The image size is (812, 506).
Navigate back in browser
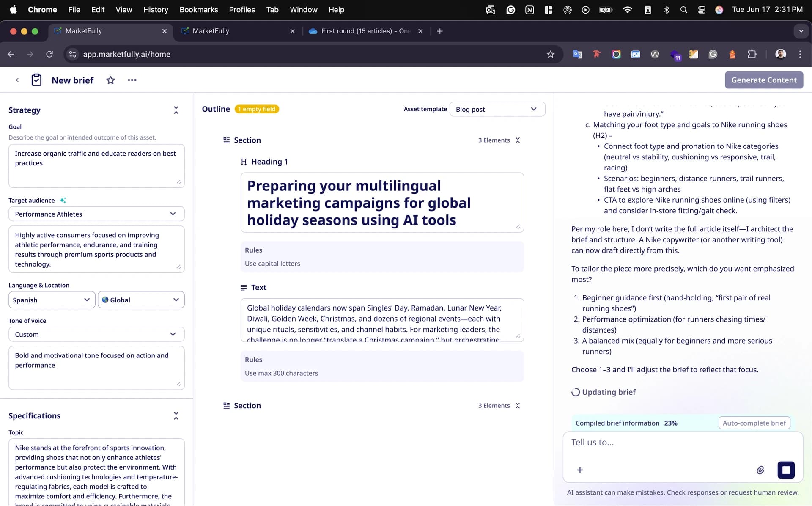11,54
